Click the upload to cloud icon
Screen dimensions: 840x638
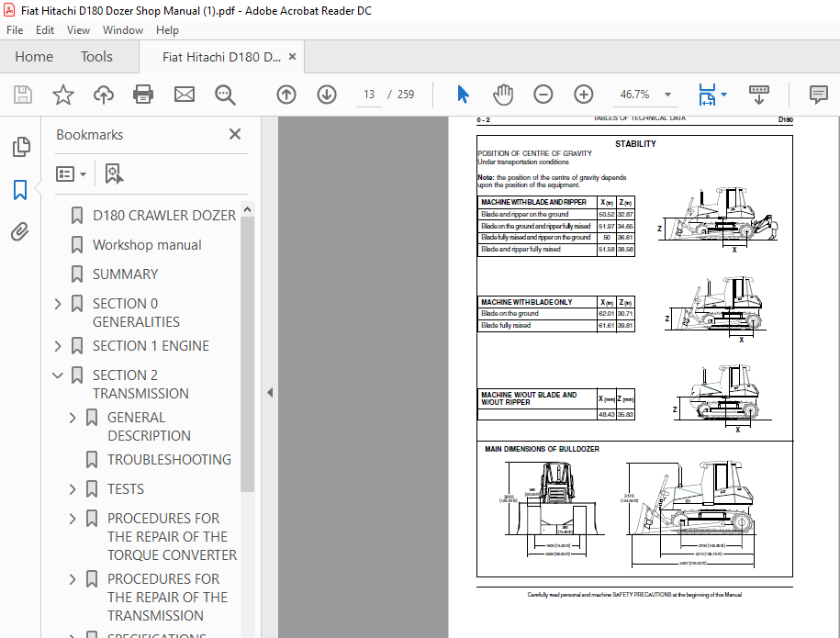tap(104, 95)
